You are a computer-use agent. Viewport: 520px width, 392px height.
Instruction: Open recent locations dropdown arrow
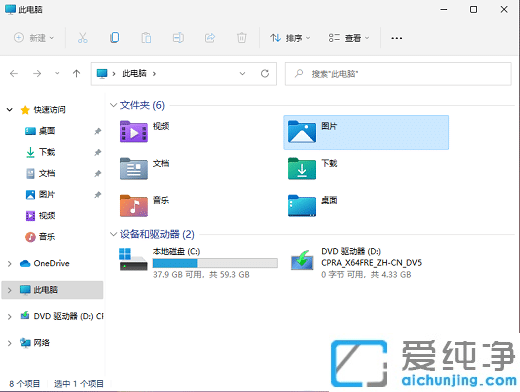(57, 73)
